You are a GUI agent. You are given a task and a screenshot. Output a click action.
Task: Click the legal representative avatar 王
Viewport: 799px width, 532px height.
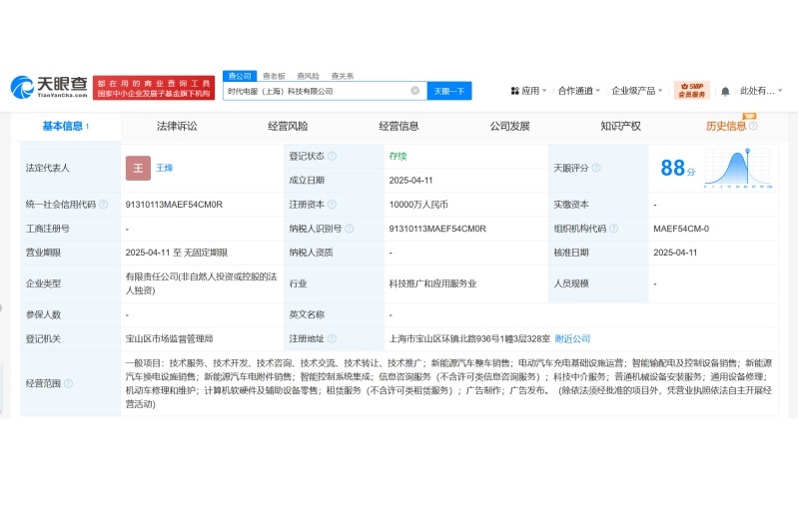click(x=138, y=168)
